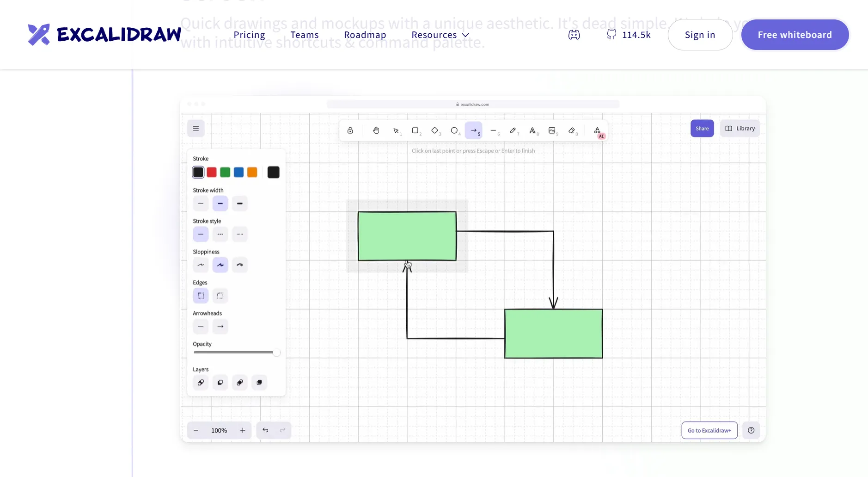Screen dimensions: 868x477
Task: Select the Diamond shape tool
Action: click(x=434, y=130)
